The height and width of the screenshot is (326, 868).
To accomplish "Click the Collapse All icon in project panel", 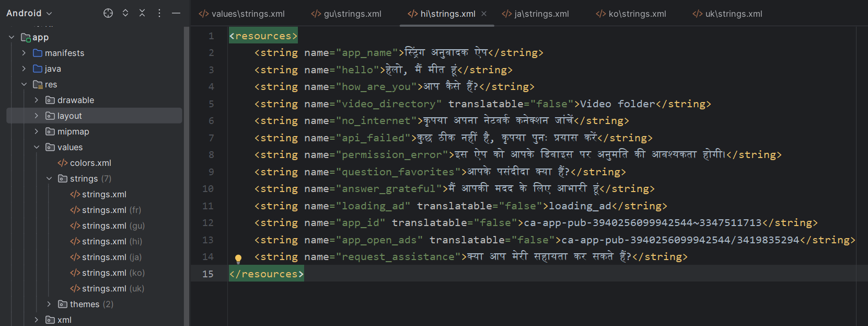I will [x=142, y=13].
